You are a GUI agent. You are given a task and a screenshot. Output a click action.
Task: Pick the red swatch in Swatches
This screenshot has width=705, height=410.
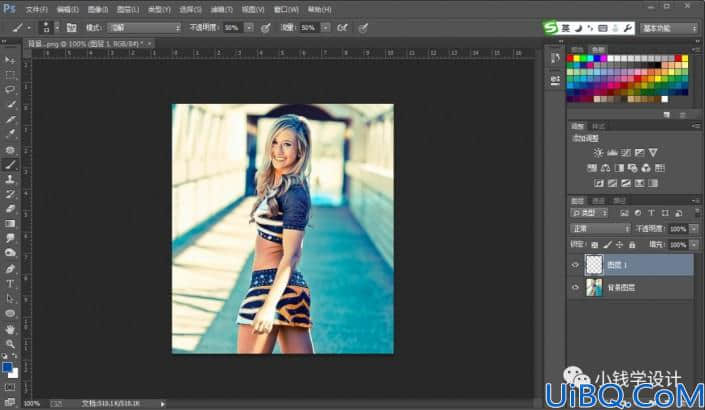tap(570, 58)
